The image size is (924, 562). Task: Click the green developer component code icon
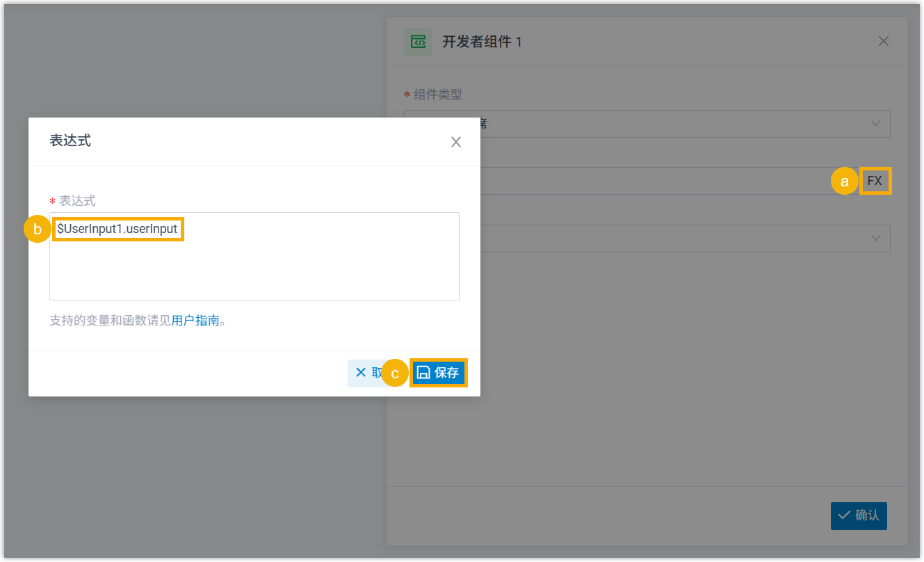(418, 42)
